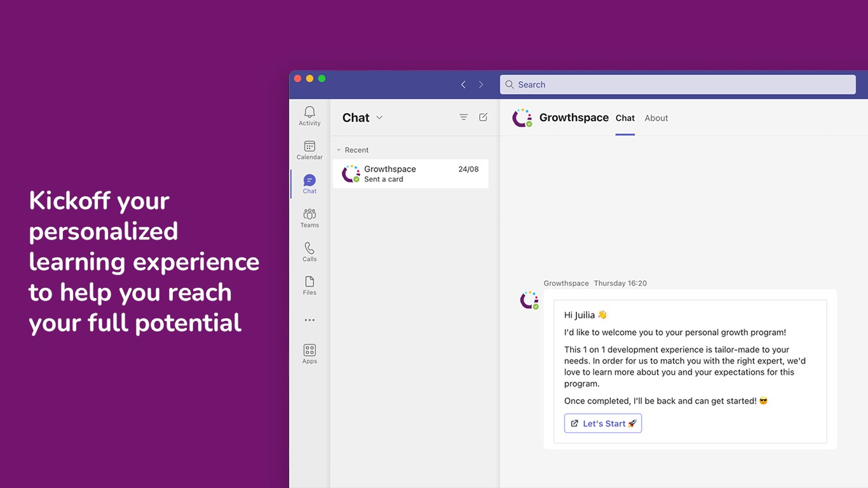This screenshot has width=868, height=488.
Task: Open the Apps store icon
Action: tap(309, 354)
